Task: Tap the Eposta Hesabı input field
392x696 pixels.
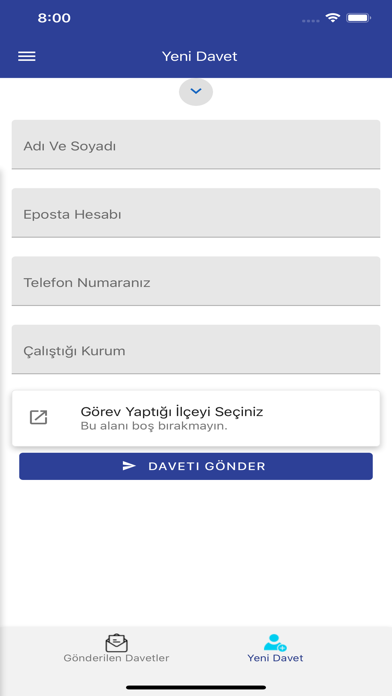Action: tap(196, 213)
